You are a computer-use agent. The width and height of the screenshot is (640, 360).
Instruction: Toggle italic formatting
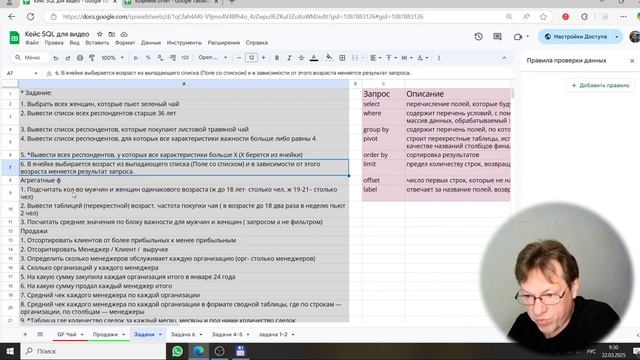(289, 58)
